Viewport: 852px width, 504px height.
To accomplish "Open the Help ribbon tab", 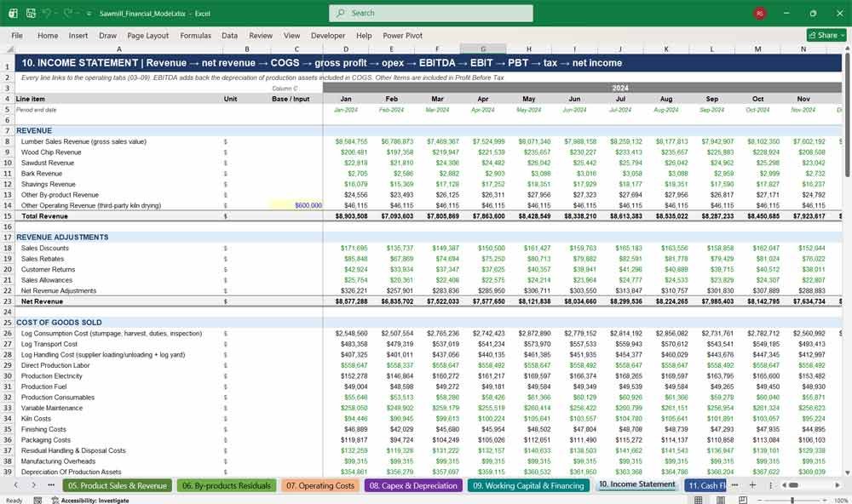I will tap(364, 35).
